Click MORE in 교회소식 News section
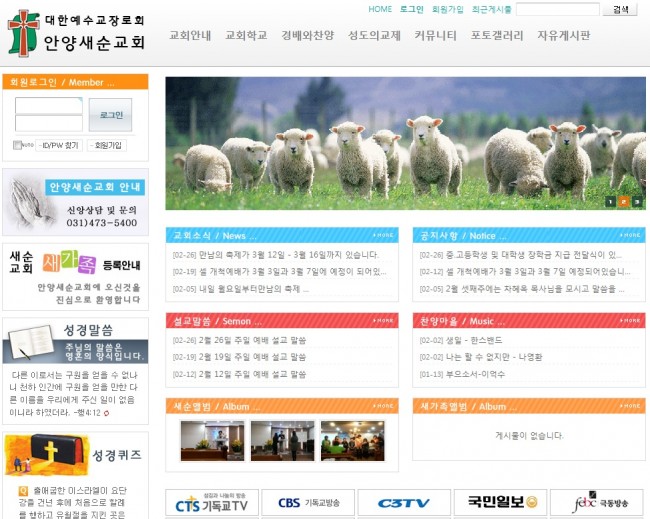Screen dimensions: 650x519 [x=383, y=235]
